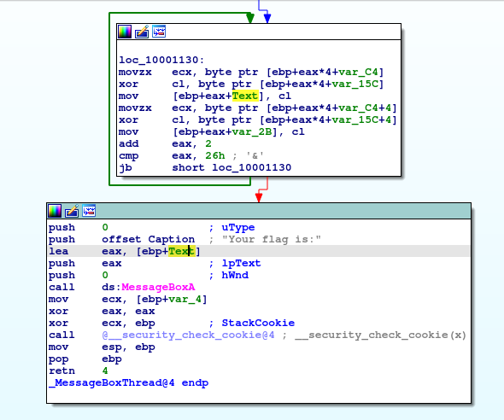
Task: Click the group nodes icon in loop block
Action: click(159, 32)
